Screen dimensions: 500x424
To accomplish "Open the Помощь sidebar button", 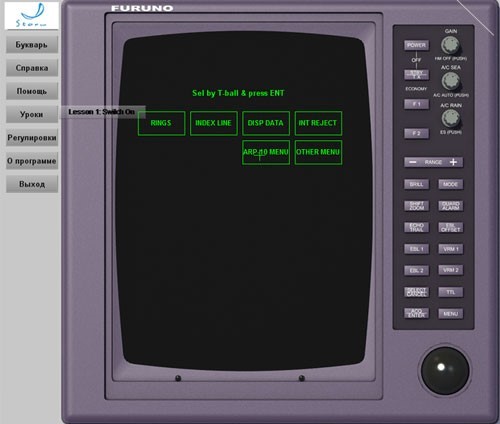I will (32, 91).
